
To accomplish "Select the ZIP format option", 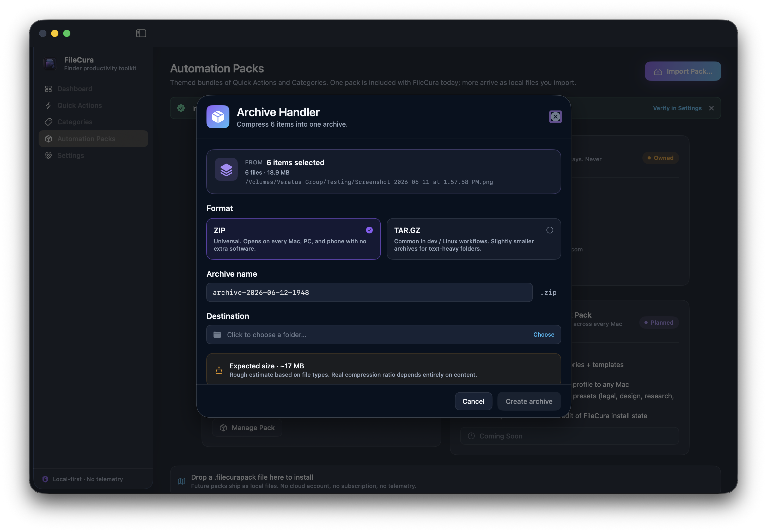I will click(294, 239).
